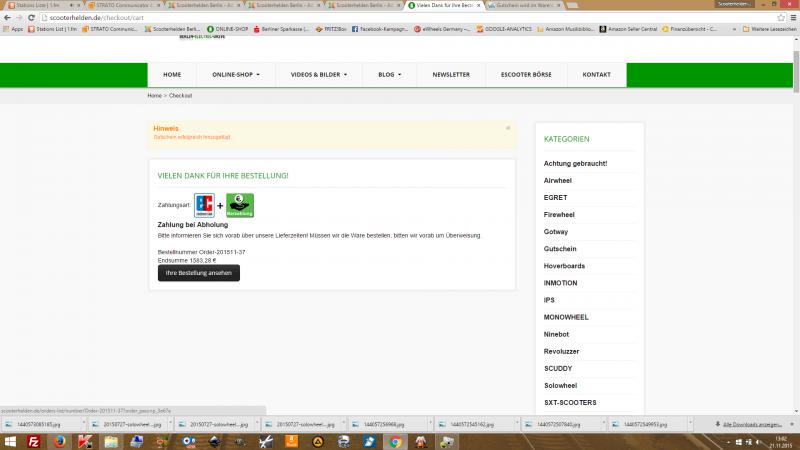Expand the Videos & Bilder dropdown
The image size is (800, 450).
318,75
